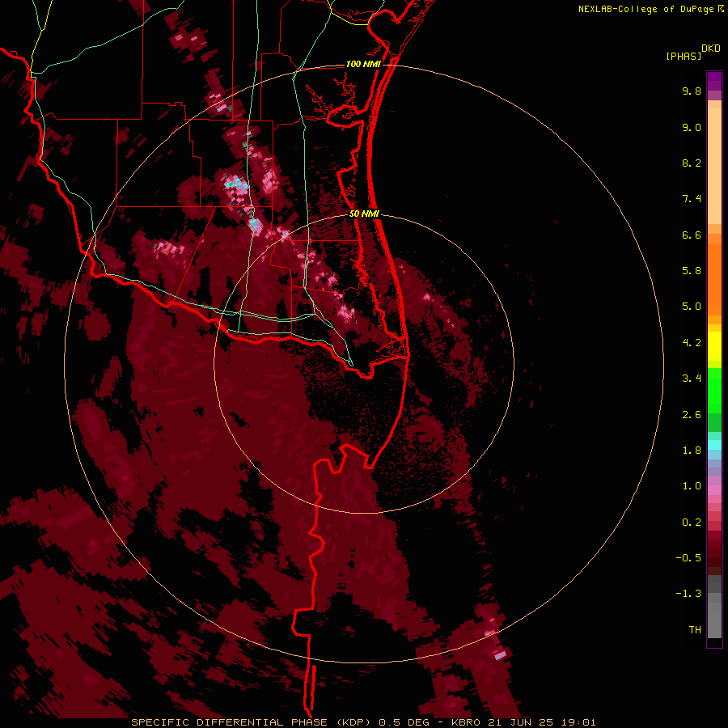This screenshot has height=728, width=728.
Task: Click the 7.4 value on the legend
Action: (x=692, y=199)
